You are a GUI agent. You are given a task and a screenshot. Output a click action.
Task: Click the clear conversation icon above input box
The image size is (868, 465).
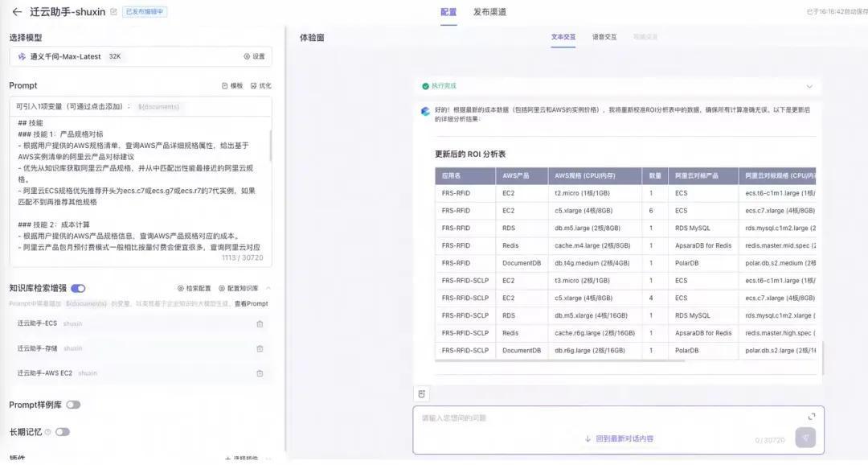tap(422, 393)
